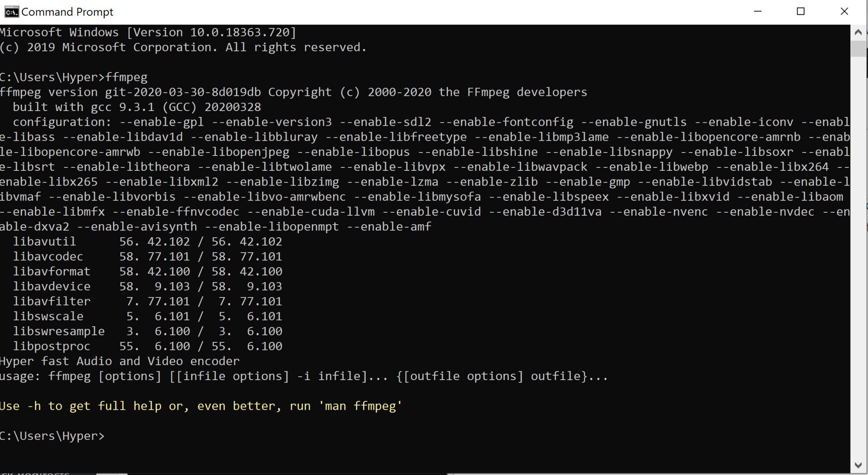Select the libavutil library name
The width and height of the screenshot is (868, 475).
point(45,242)
